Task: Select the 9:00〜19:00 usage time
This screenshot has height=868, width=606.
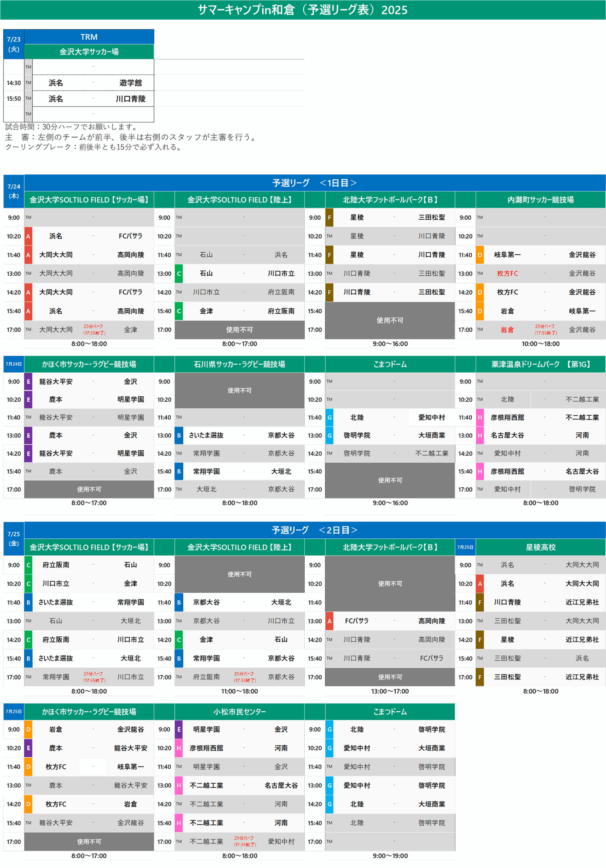Action: (390, 855)
